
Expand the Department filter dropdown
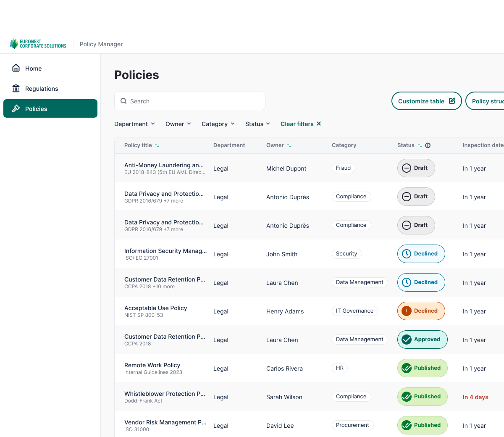135,124
